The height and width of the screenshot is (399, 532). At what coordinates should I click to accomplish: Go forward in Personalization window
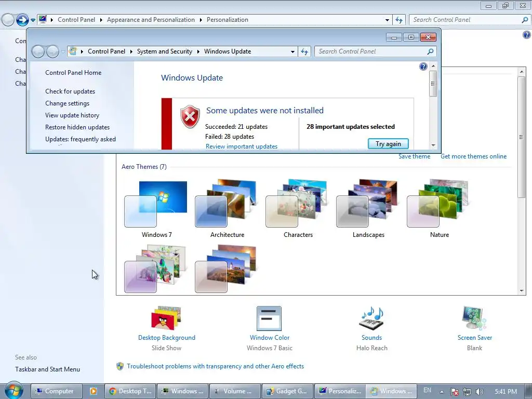tap(22, 20)
